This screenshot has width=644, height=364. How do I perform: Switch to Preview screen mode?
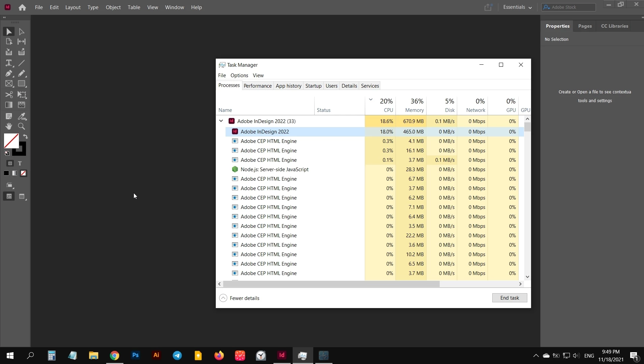point(22,196)
